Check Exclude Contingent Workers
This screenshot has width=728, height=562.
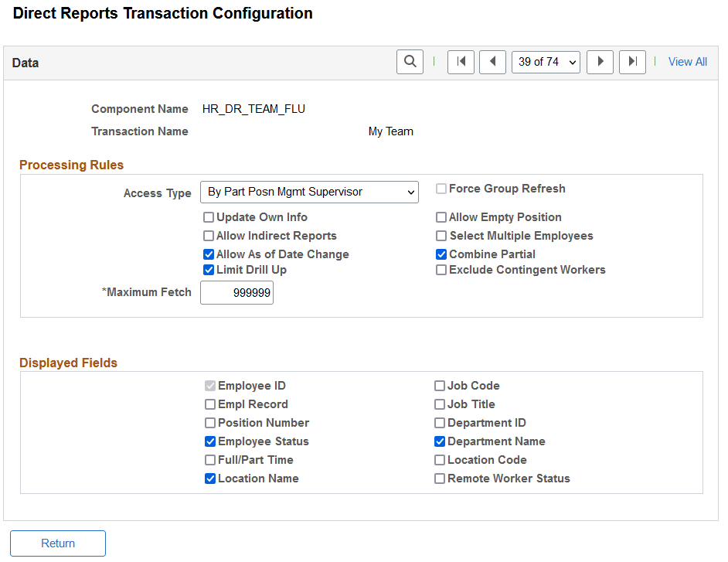(x=441, y=269)
